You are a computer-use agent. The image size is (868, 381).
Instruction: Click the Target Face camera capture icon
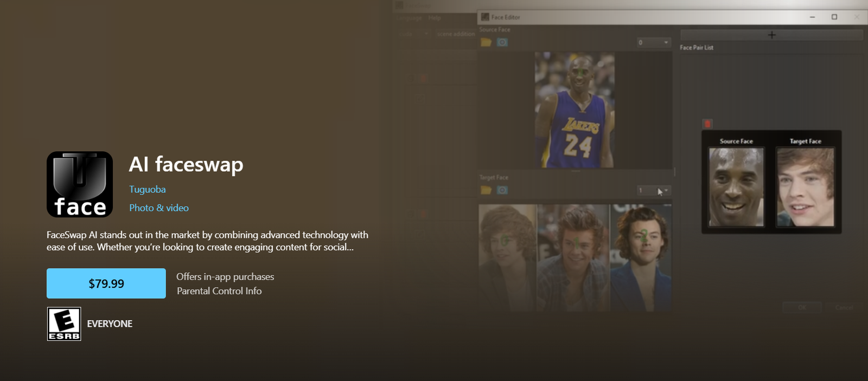pyautogui.click(x=502, y=190)
